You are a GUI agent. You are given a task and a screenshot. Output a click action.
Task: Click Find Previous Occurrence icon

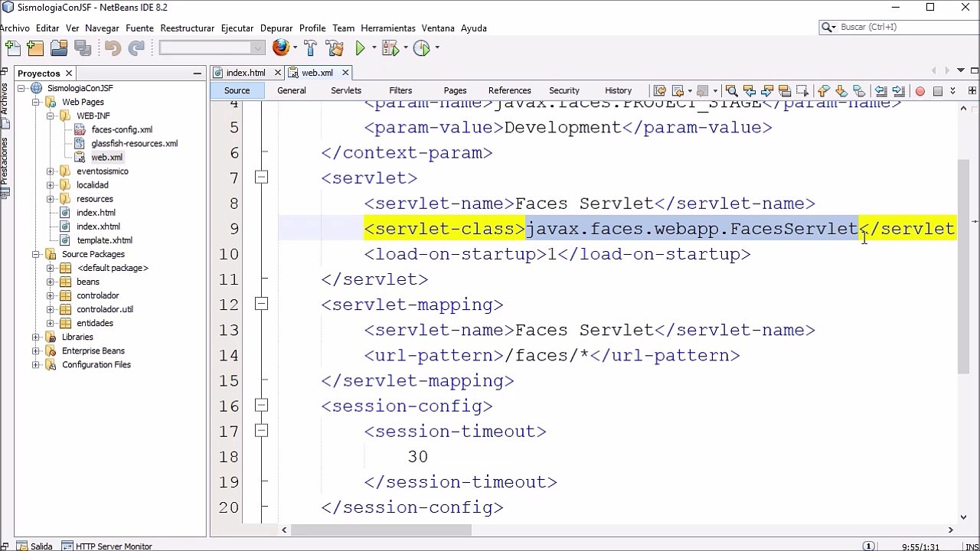click(x=749, y=90)
